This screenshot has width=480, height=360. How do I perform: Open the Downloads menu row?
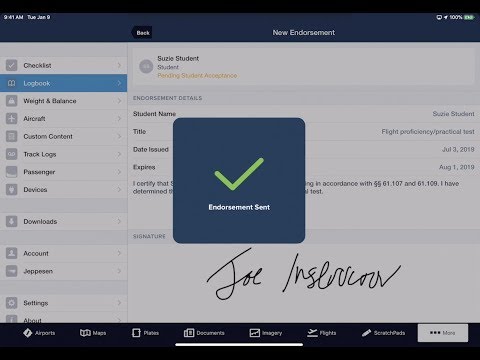(63, 221)
